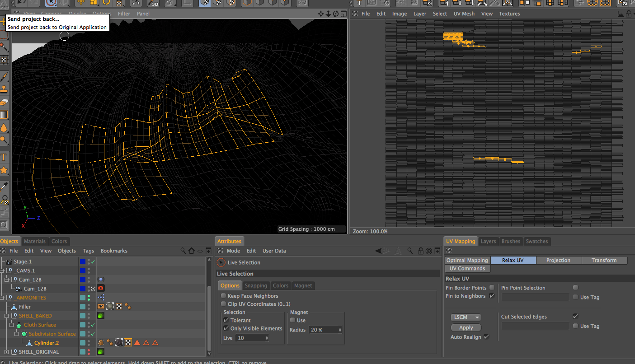Select the Eyedropper color picker tool
This screenshot has width=635, height=364.
[4, 186]
